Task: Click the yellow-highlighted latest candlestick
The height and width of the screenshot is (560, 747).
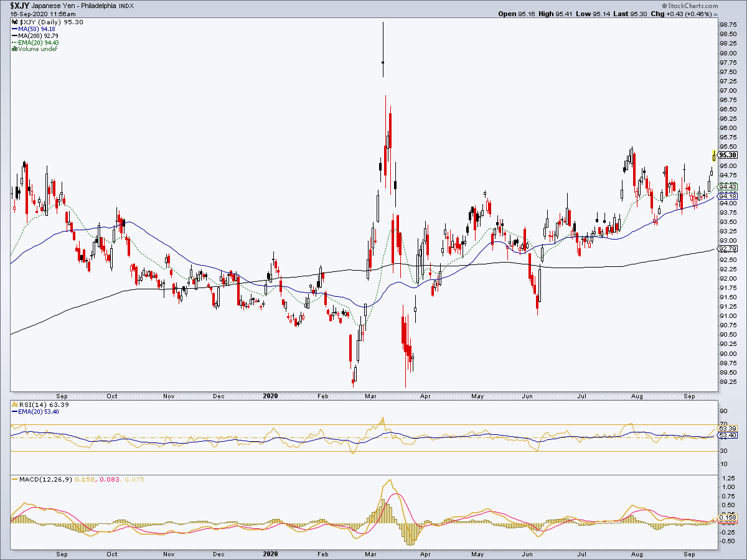Action: coord(713,156)
